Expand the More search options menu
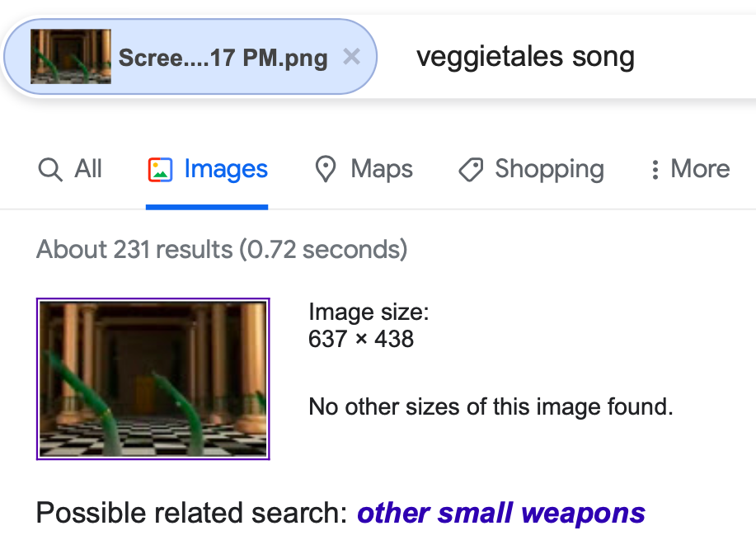Image resolution: width=756 pixels, height=554 pixels. 690,169
